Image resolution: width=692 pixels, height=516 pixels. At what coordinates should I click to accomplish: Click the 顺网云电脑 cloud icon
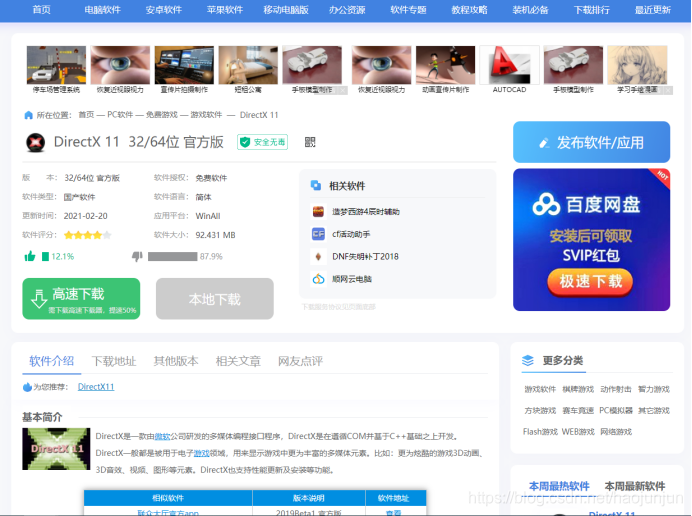tap(318, 279)
